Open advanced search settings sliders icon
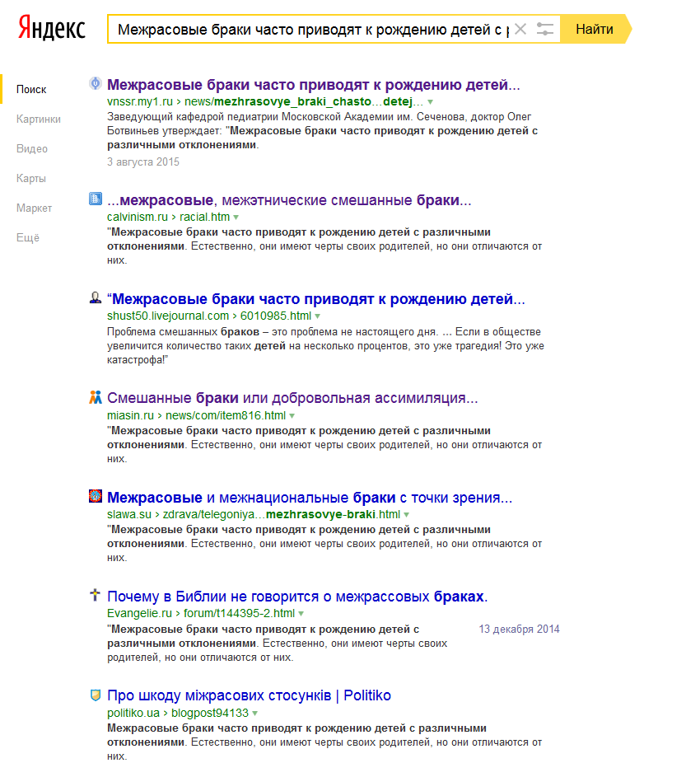Image resolution: width=700 pixels, height=777 pixels. pos(544,29)
